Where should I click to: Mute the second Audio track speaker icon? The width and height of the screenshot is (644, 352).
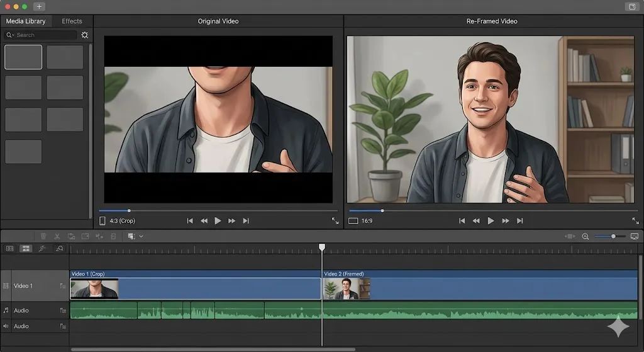click(6, 326)
